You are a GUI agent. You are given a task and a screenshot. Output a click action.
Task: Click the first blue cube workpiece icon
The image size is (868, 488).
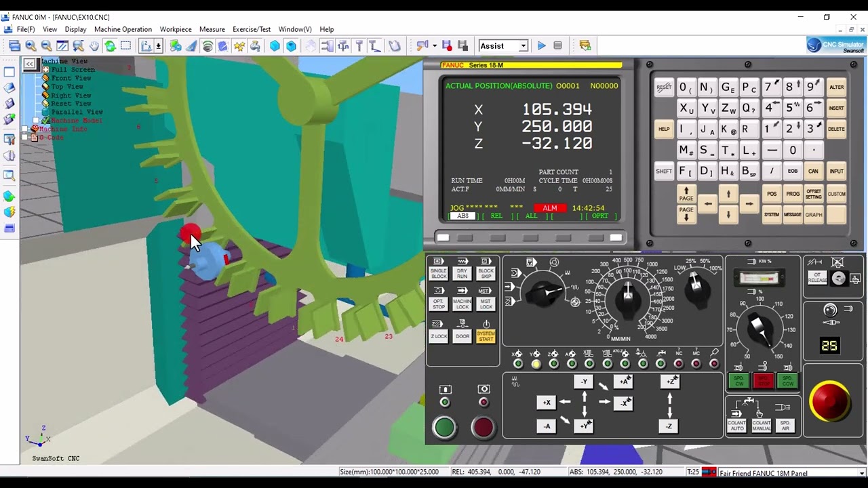pos(275,46)
